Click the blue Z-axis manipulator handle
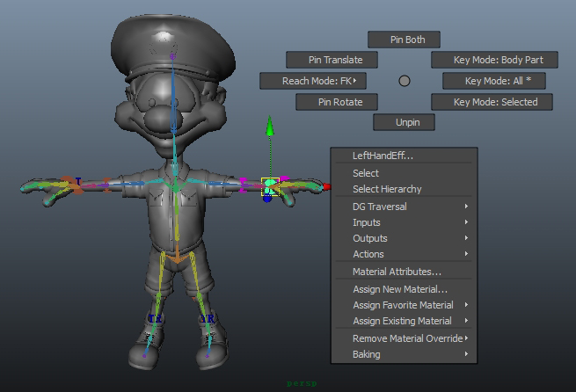The image size is (576, 392). pos(267,199)
